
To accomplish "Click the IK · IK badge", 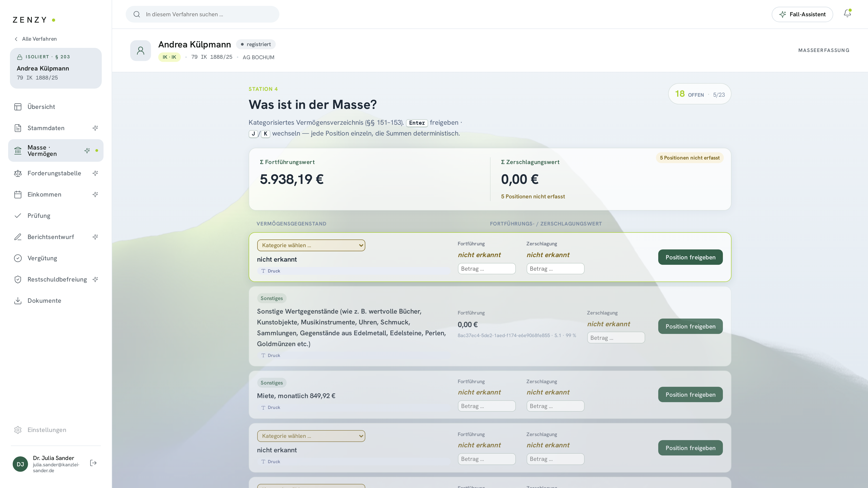I will point(169,57).
